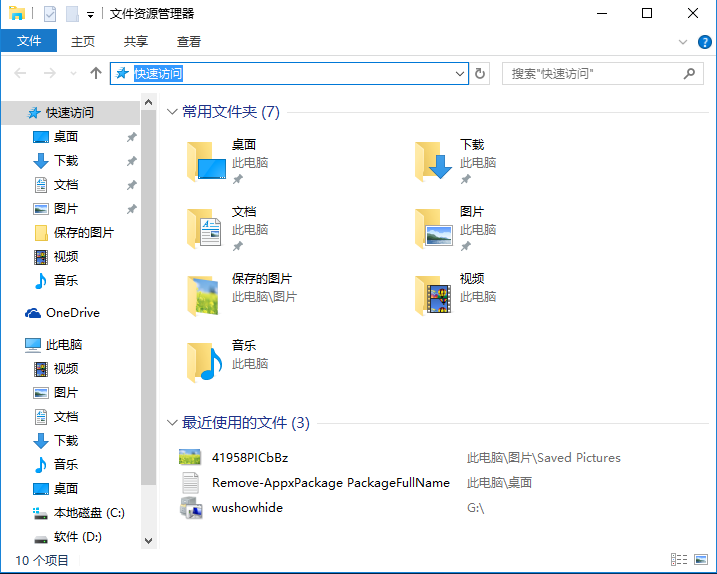Select the 图片 folder icon in main pane
The image size is (717, 574).
tap(434, 228)
